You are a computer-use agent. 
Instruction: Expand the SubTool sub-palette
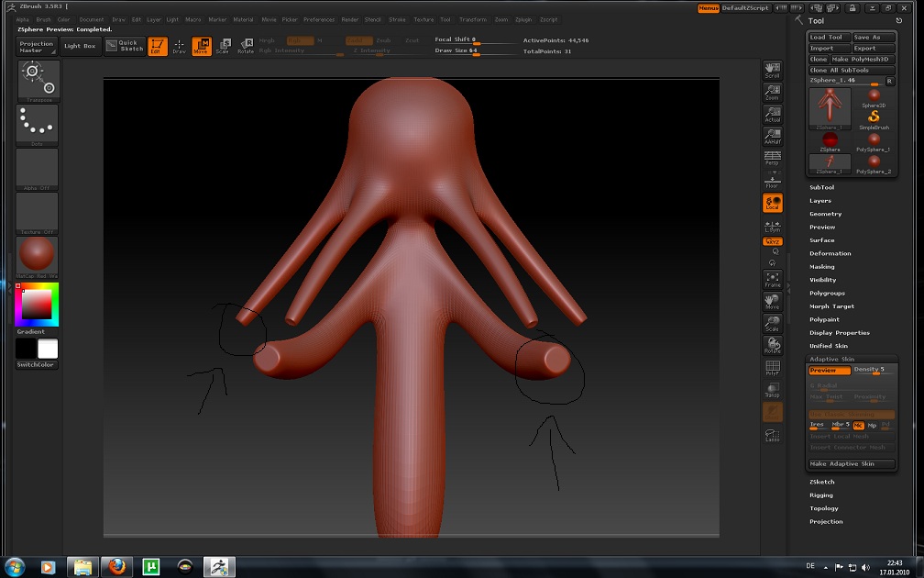click(821, 187)
